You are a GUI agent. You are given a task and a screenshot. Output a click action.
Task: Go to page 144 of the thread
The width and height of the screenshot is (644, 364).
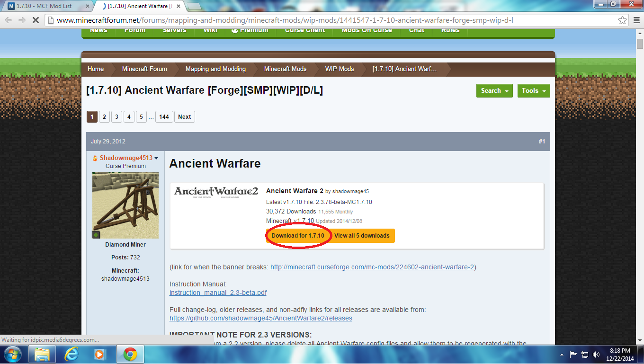coord(164,117)
